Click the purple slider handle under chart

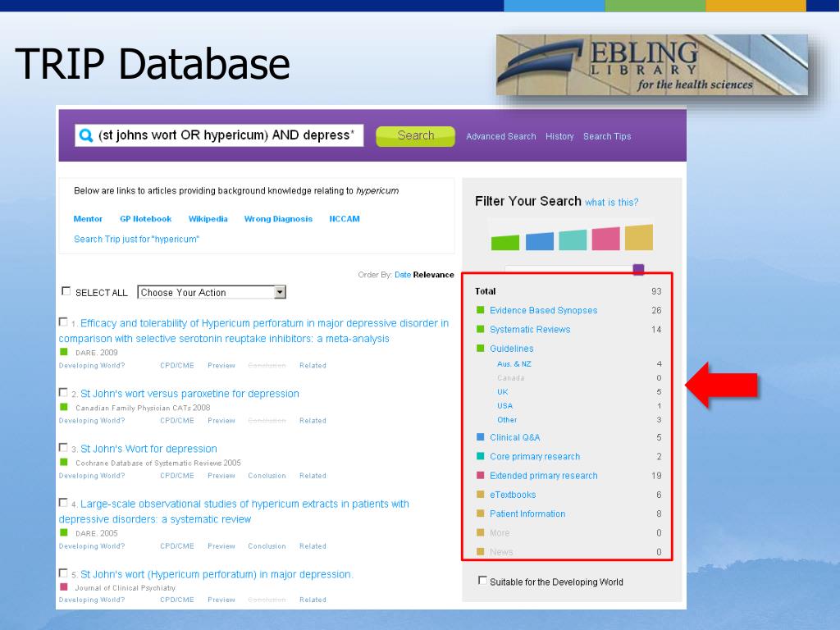(x=638, y=269)
